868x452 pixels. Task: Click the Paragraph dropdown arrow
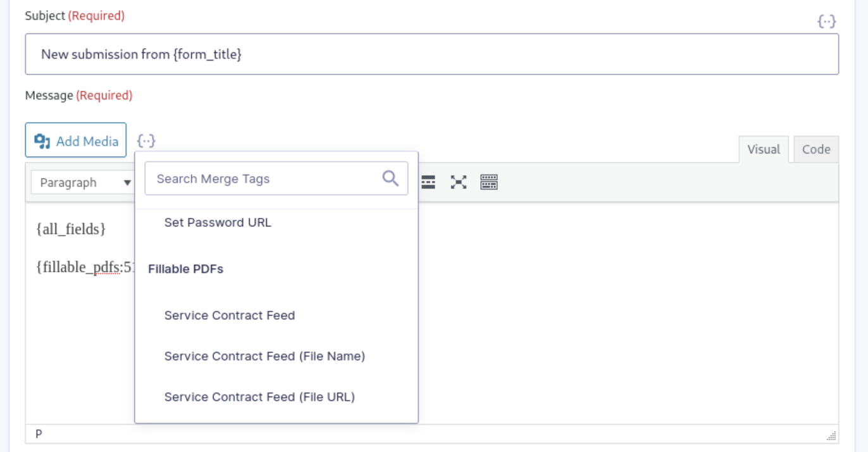pos(128,182)
